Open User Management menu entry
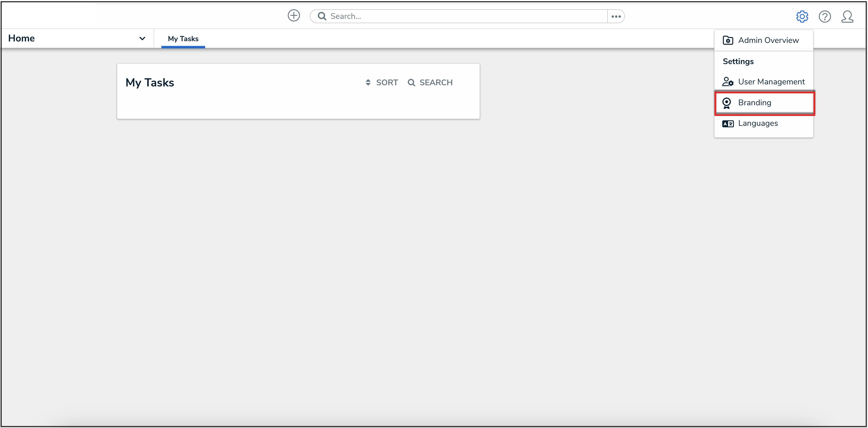Image resolution: width=868 pixels, height=428 pixels. point(771,81)
